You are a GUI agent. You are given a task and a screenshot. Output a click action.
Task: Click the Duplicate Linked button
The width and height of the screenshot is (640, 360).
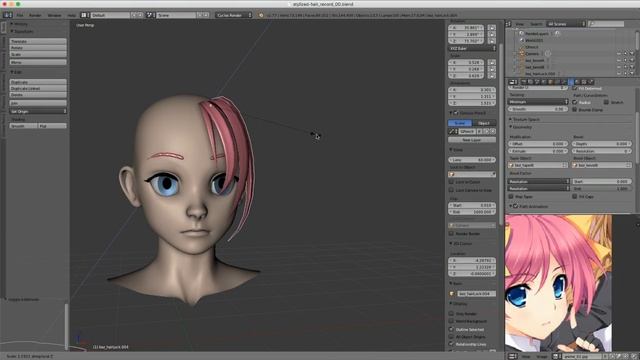(x=38, y=89)
